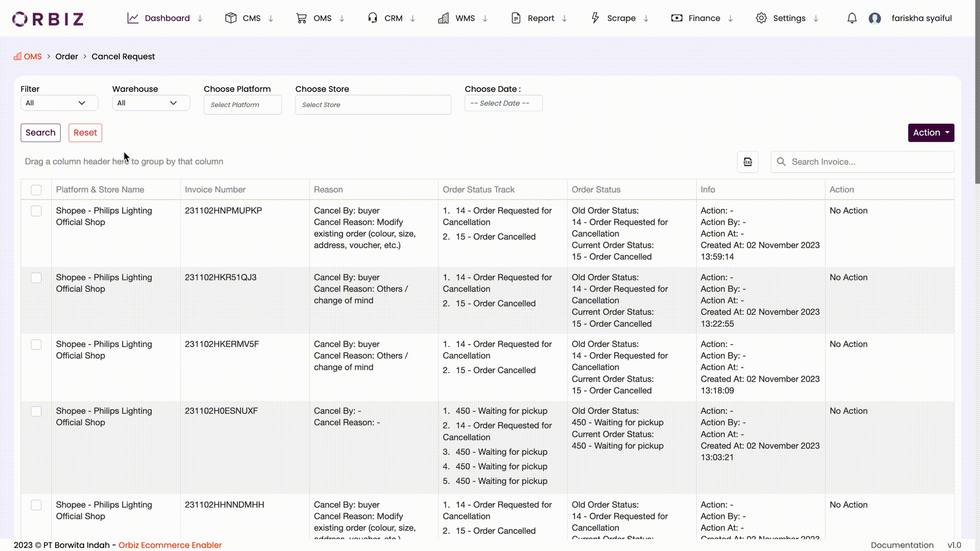The width and height of the screenshot is (980, 551).
Task: Open the Choose Store selector
Action: click(x=373, y=105)
